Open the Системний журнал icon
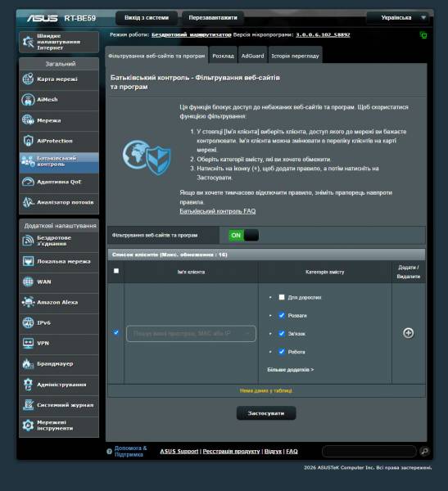The width and height of the screenshot is (448, 491). (x=28, y=404)
